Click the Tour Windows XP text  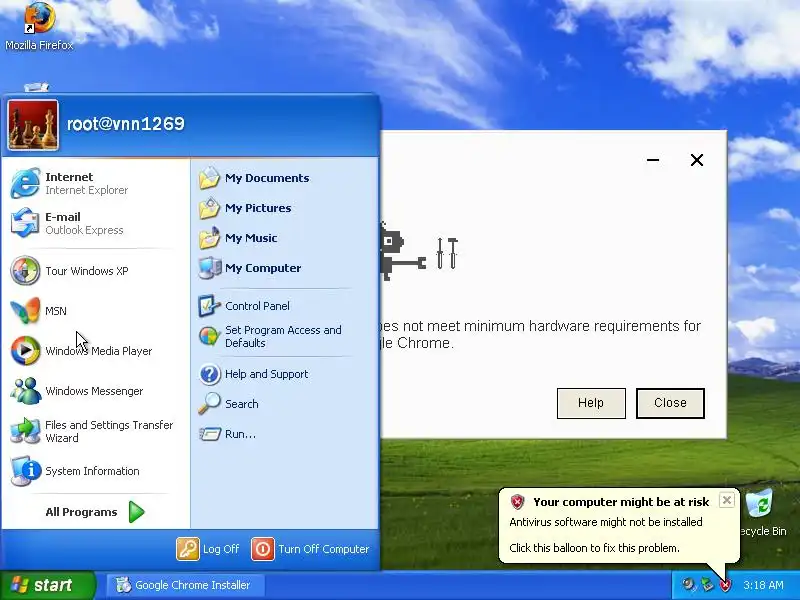[x=87, y=271]
